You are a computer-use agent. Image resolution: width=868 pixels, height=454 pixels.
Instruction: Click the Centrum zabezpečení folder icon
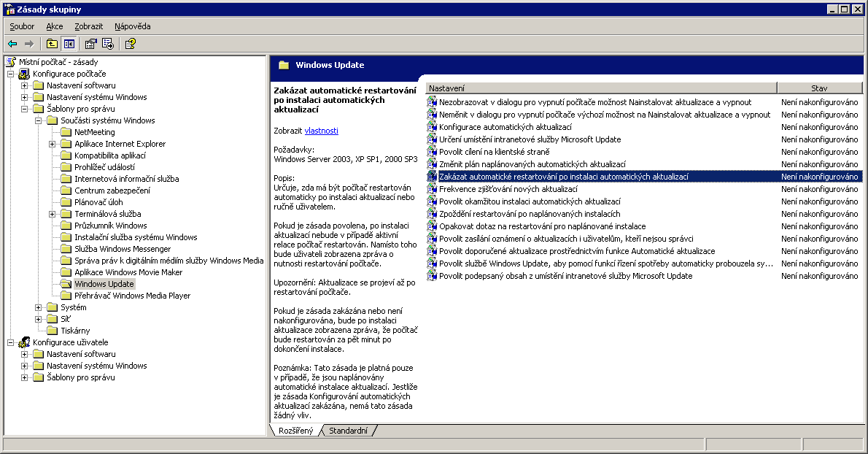pyautogui.click(x=66, y=190)
